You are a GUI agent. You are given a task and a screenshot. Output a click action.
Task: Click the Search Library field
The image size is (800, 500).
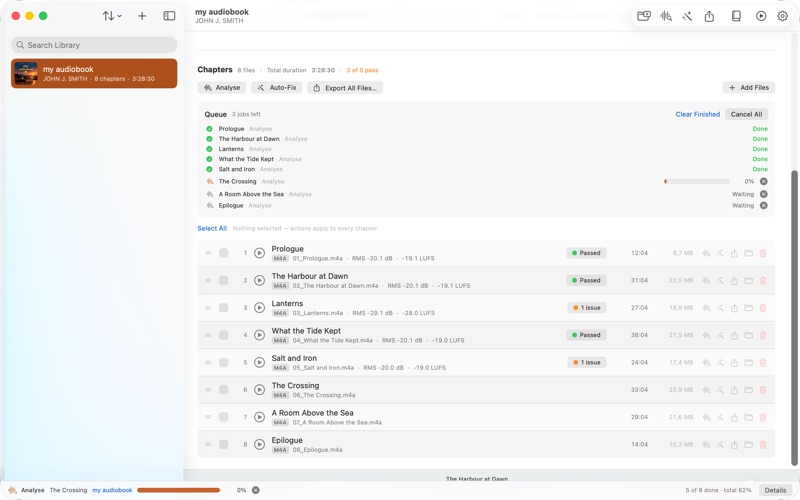click(94, 45)
